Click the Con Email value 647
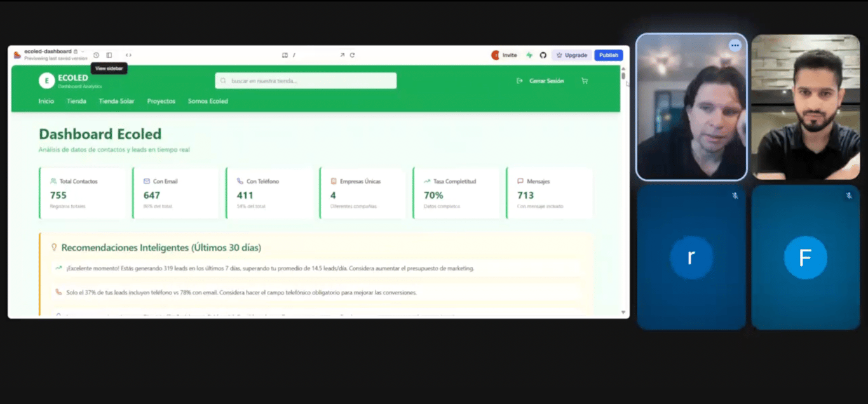 pyautogui.click(x=152, y=195)
